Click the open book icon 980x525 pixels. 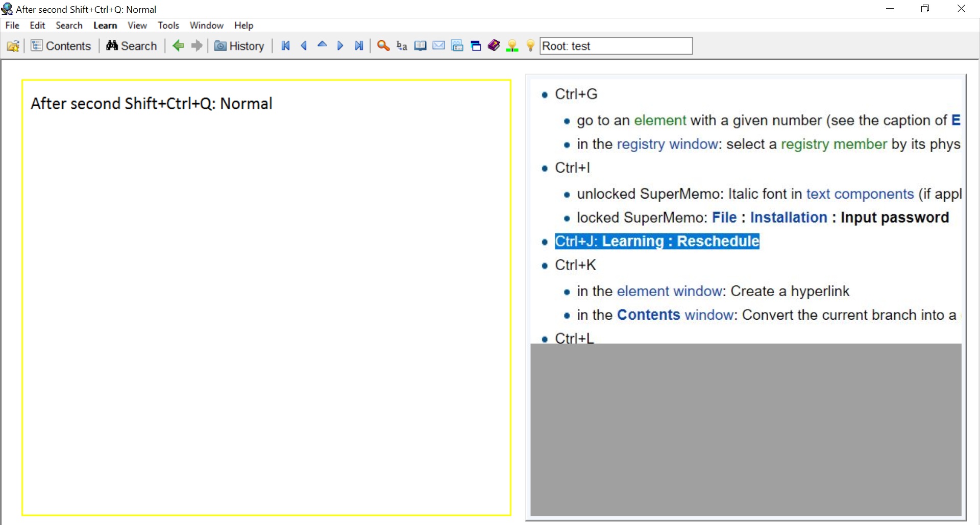(x=420, y=46)
